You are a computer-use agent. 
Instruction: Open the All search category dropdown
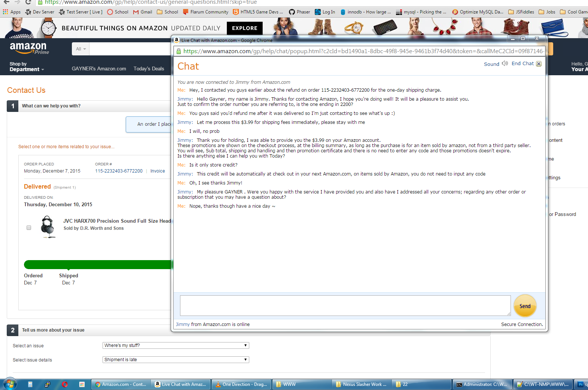point(81,49)
